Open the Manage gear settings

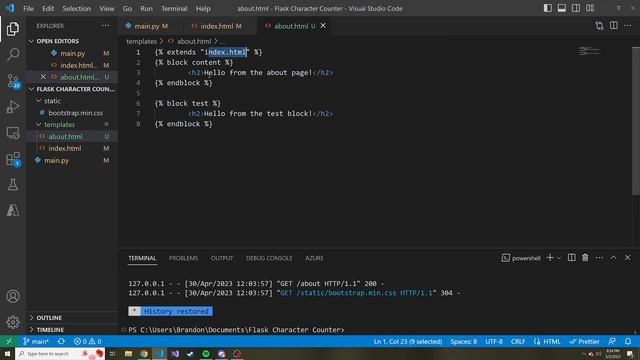[13, 322]
